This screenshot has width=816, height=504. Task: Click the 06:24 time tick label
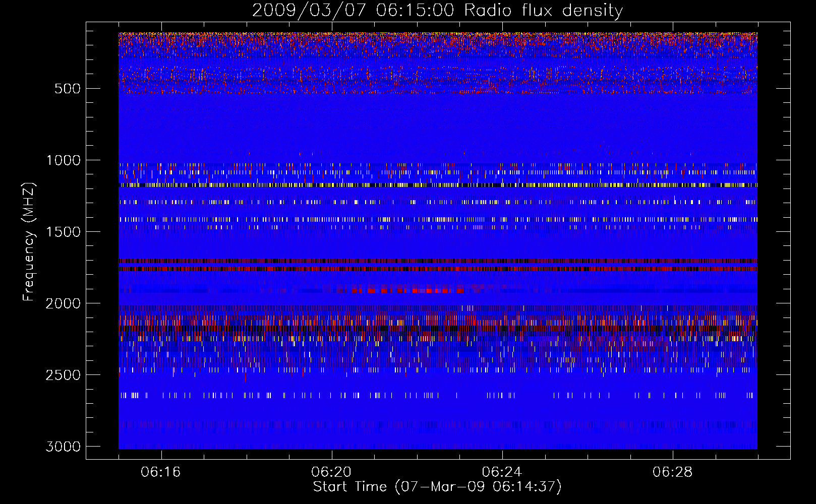[x=502, y=472]
